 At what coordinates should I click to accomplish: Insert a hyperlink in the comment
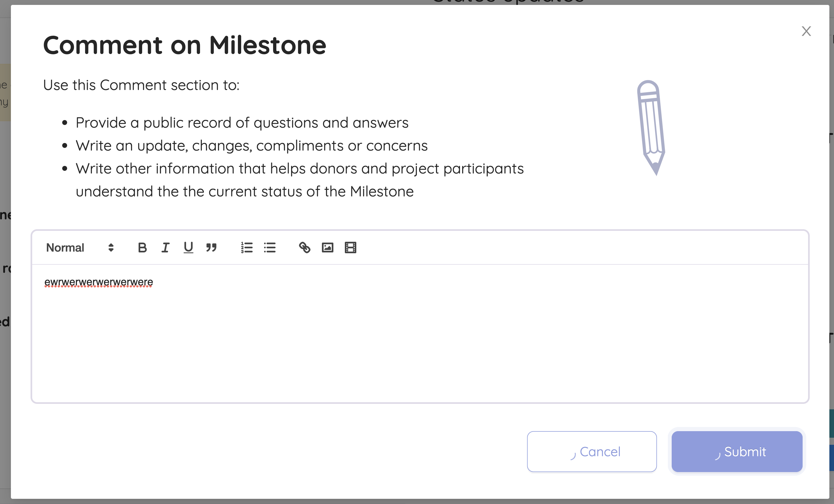305,248
